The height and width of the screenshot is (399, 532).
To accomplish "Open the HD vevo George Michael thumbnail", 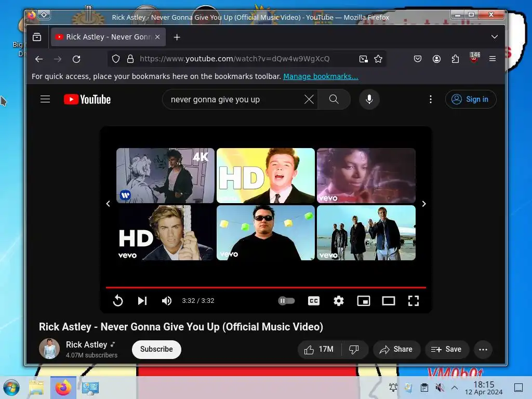I will (x=165, y=233).
